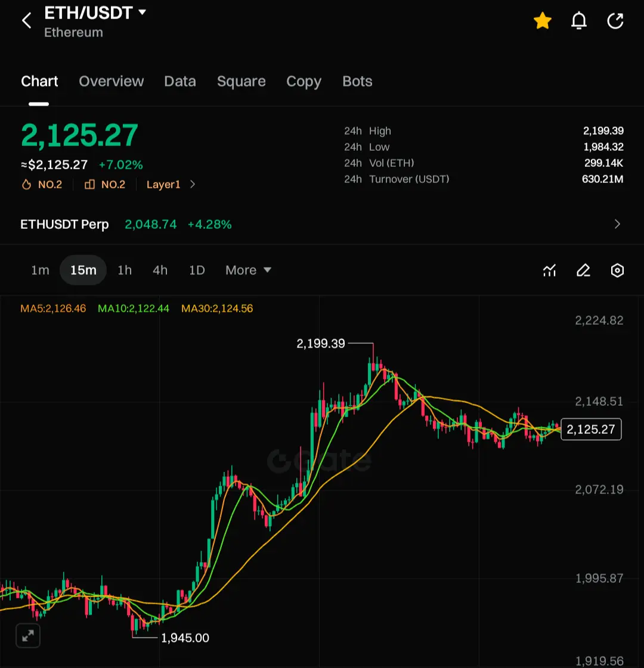Tap the 24h Turnover value 630.21M

click(603, 179)
